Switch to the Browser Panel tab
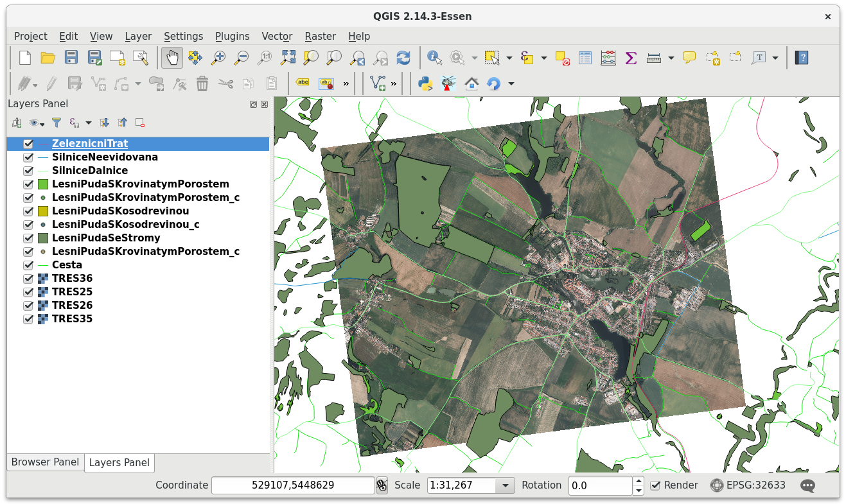 coord(45,462)
